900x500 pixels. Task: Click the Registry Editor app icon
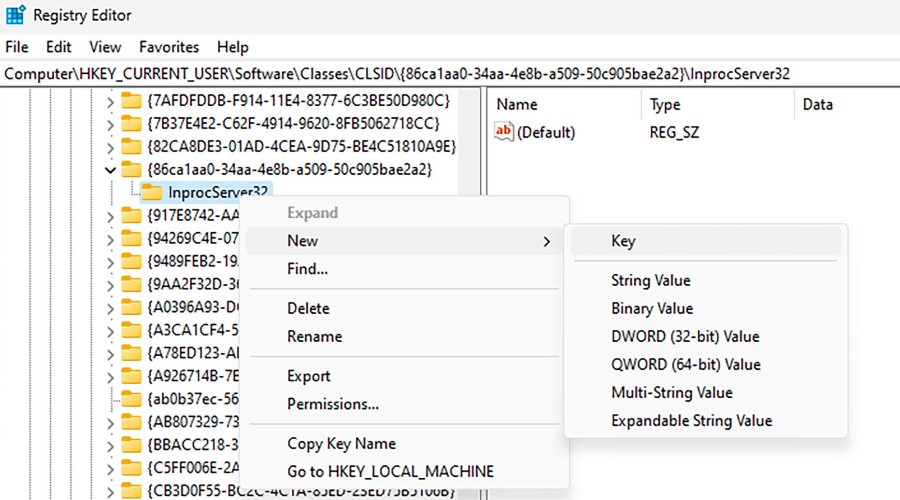14,15
